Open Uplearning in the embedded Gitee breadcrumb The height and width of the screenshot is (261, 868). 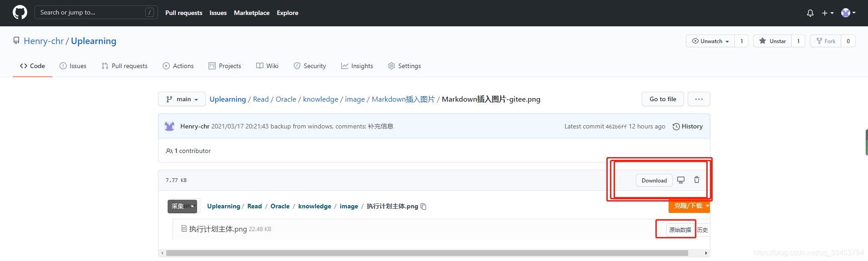click(x=223, y=206)
